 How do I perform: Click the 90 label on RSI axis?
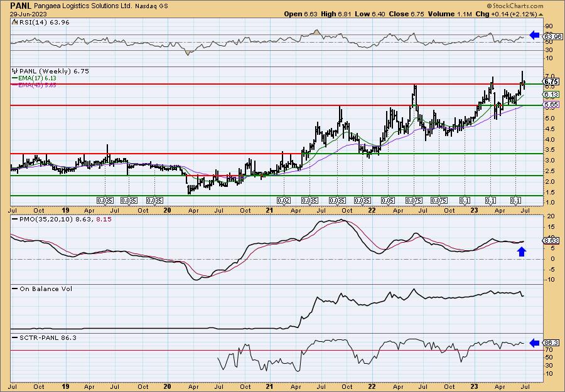coord(549,26)
